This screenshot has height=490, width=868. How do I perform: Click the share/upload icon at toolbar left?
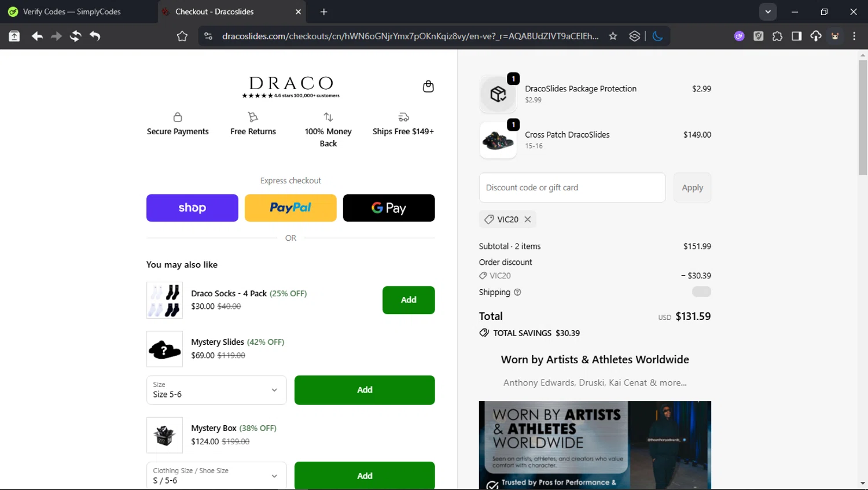[x=14, y=36]
